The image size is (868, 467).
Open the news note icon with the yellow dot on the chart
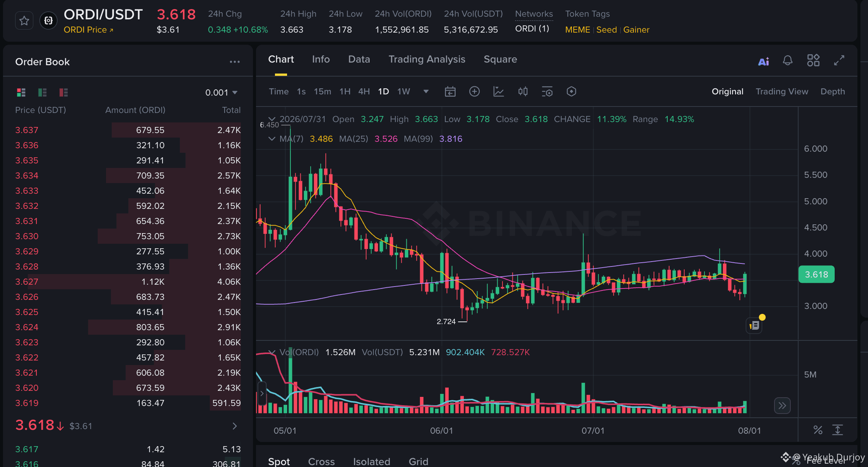point(754,325)
